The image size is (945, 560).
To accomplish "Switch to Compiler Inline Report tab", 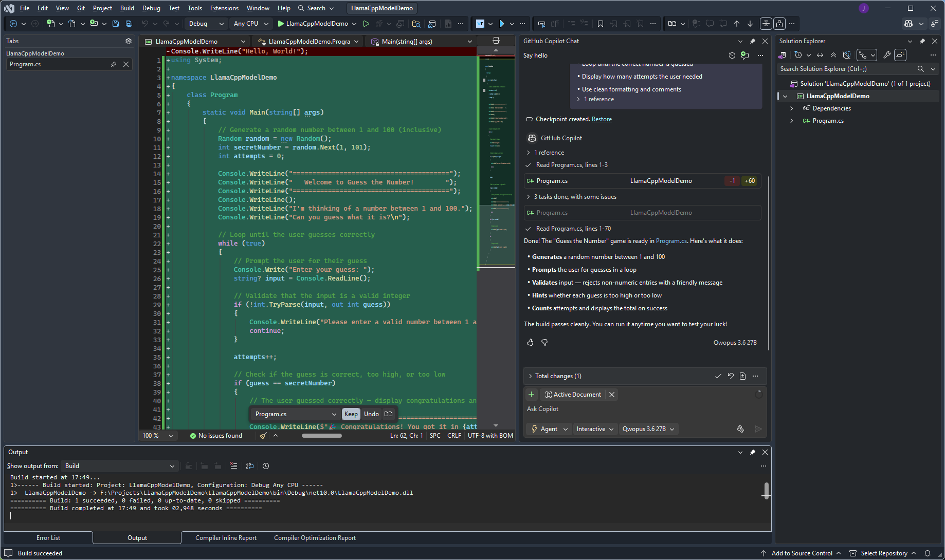I will point(226,538).
